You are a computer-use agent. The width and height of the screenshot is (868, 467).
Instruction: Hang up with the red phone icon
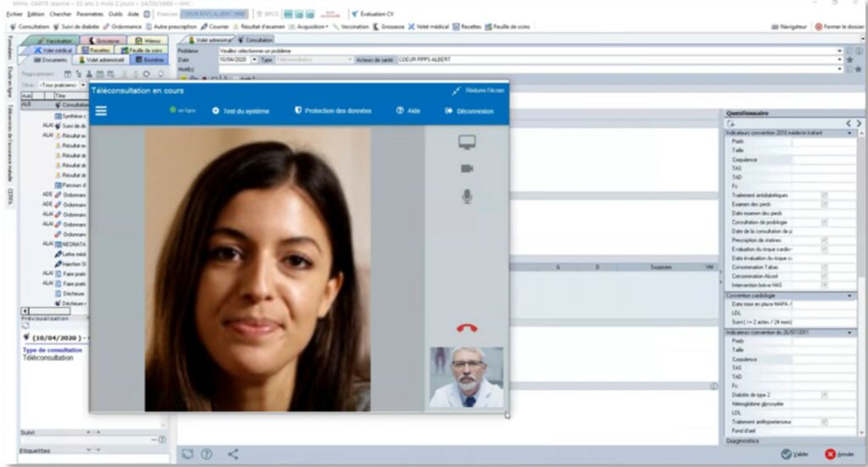tap(467, 327)
